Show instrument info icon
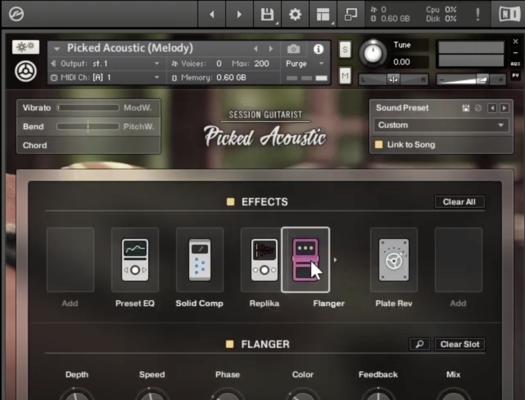 point(318,49)
